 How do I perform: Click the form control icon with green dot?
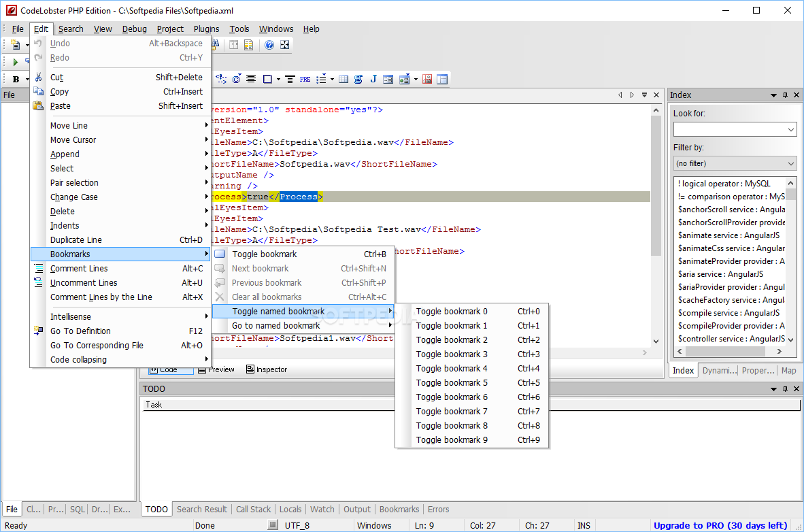tap(405, 79)
